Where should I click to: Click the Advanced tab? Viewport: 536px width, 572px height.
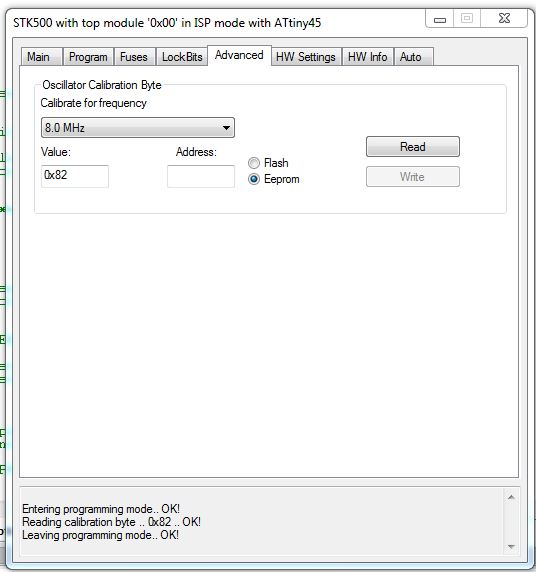tap(239, 55)
